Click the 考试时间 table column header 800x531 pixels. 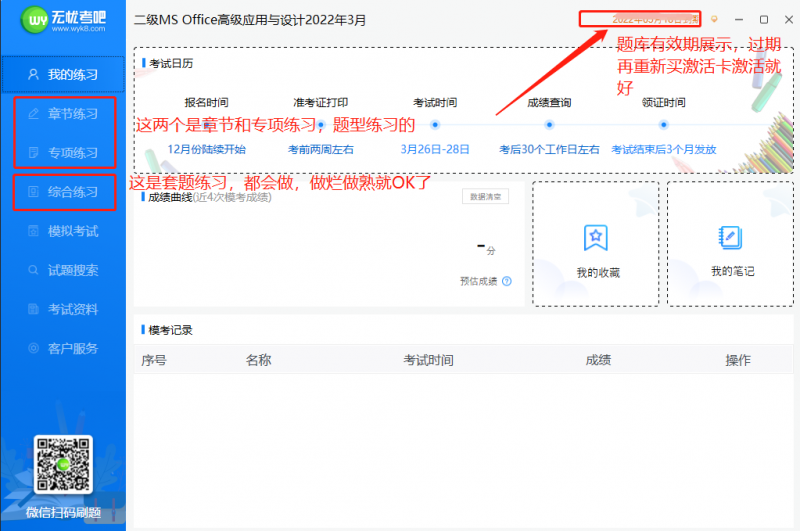click(429, 360)
